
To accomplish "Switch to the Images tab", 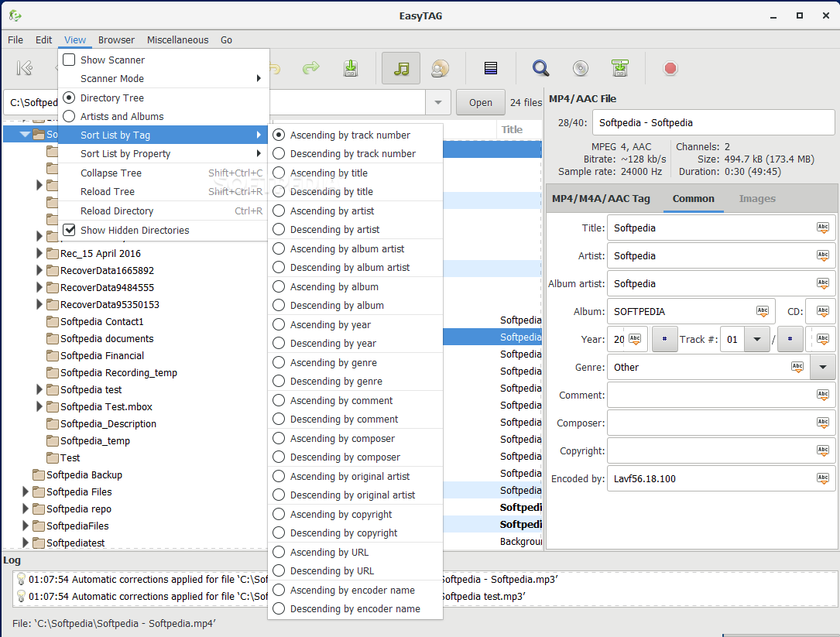I will point(757,199).
